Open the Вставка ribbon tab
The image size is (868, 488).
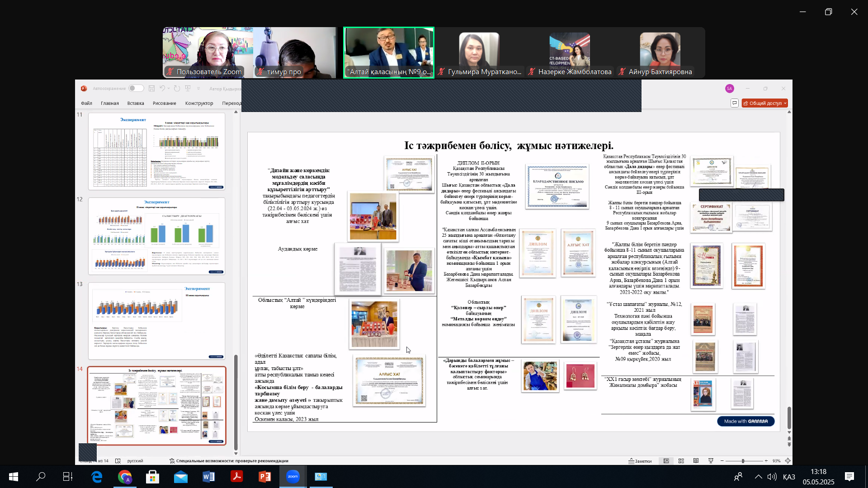[136, 103]
